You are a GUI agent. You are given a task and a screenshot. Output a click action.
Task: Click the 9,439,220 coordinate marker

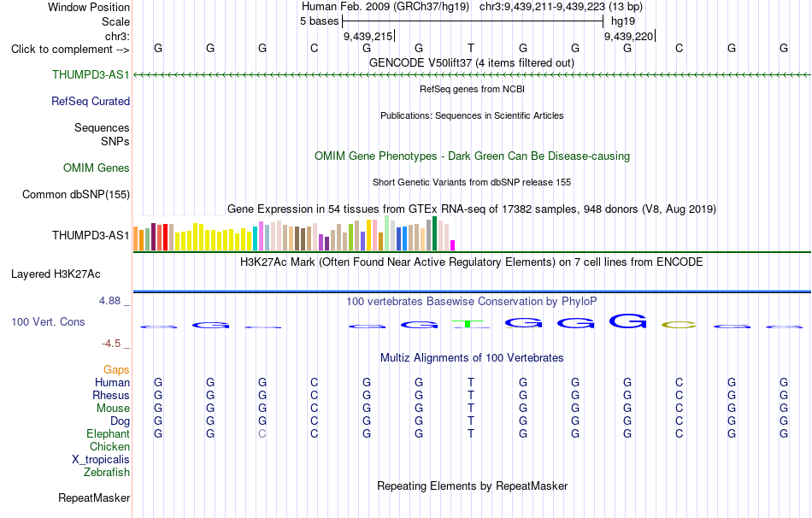pos(629,36)
